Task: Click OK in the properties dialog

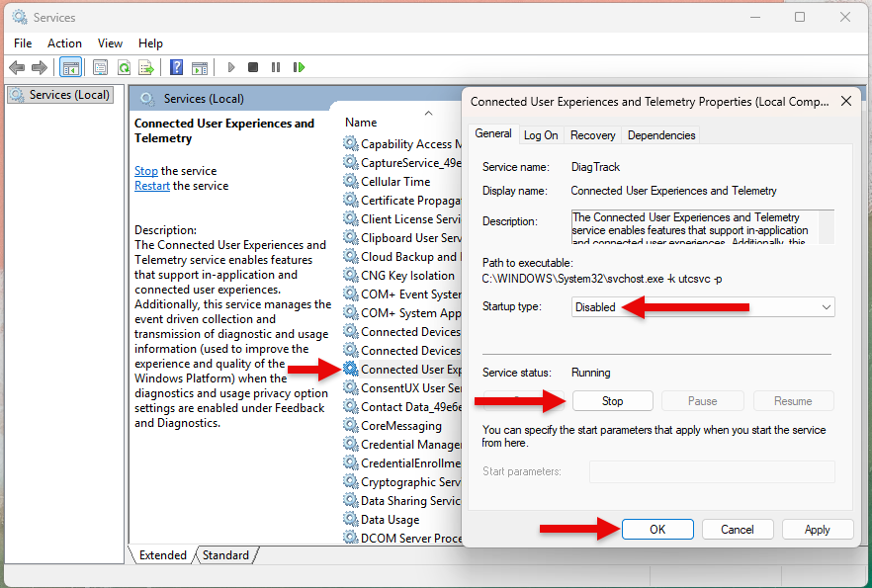Action: point(657,529)
